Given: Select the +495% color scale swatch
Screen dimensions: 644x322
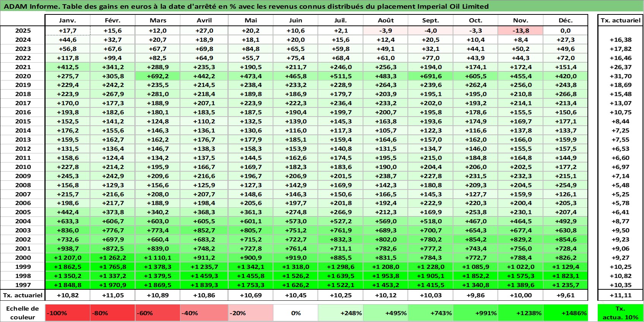Looking at the screenshot, I should (x=386, y=313).
